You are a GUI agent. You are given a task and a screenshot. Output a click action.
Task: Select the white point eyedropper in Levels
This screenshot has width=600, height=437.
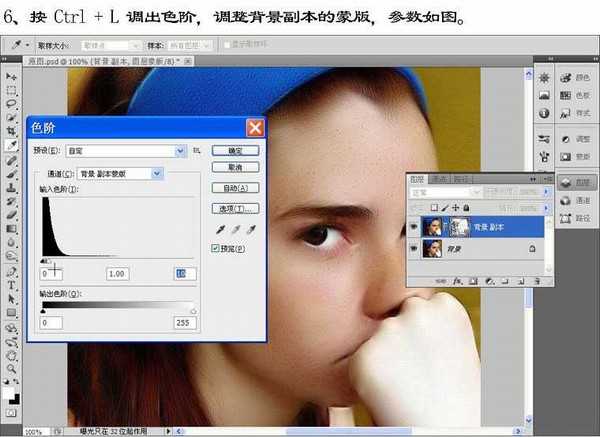(x=251, y=230)
